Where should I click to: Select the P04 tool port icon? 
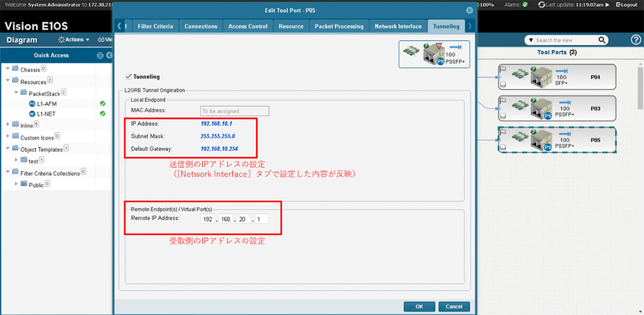point(539,76)
